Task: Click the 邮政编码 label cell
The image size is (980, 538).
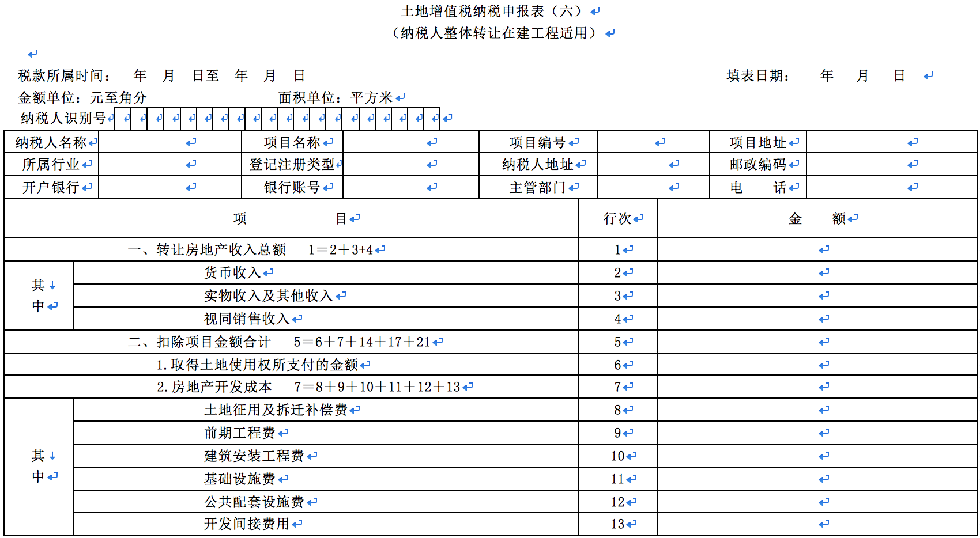Action: pos(758,164)
